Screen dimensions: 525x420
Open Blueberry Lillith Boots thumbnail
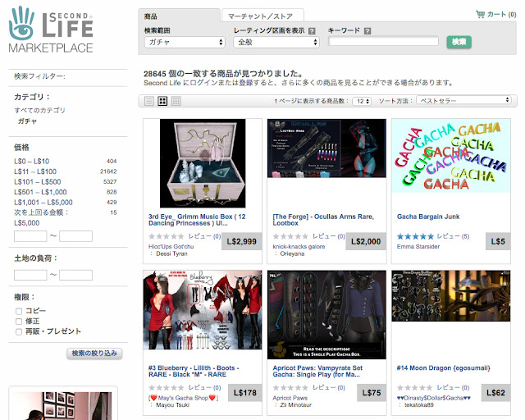click(203, 310)
